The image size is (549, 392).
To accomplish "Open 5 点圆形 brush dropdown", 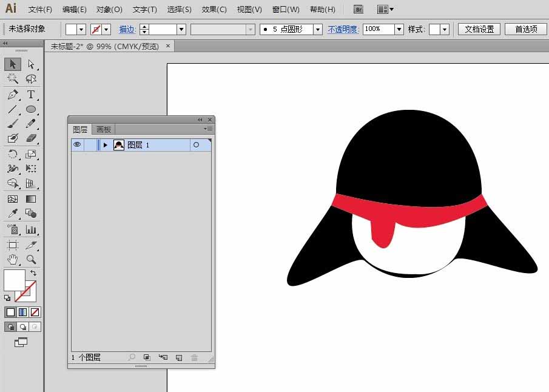I will point(317,29).
